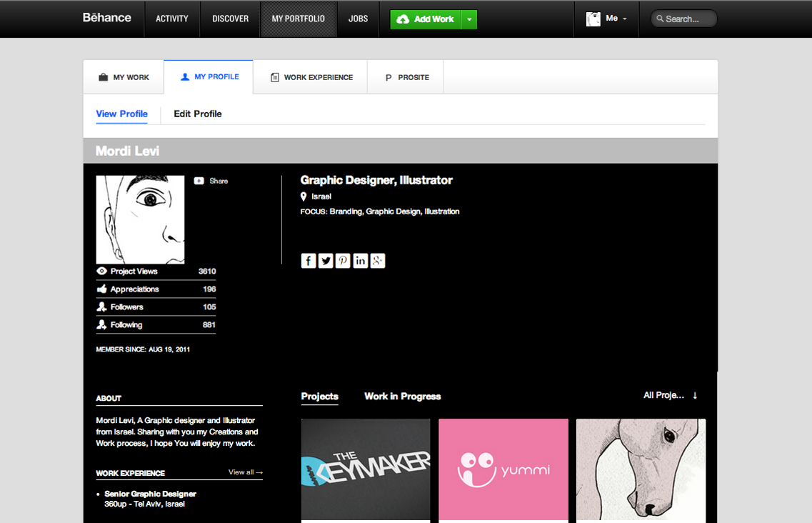812x523 pixels.
Task: Open the Discover menu item
Action: click(231, 19)
